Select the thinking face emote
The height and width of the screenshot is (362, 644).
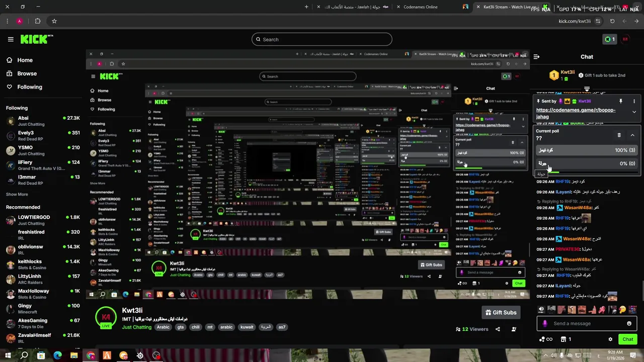coord(622,310)
